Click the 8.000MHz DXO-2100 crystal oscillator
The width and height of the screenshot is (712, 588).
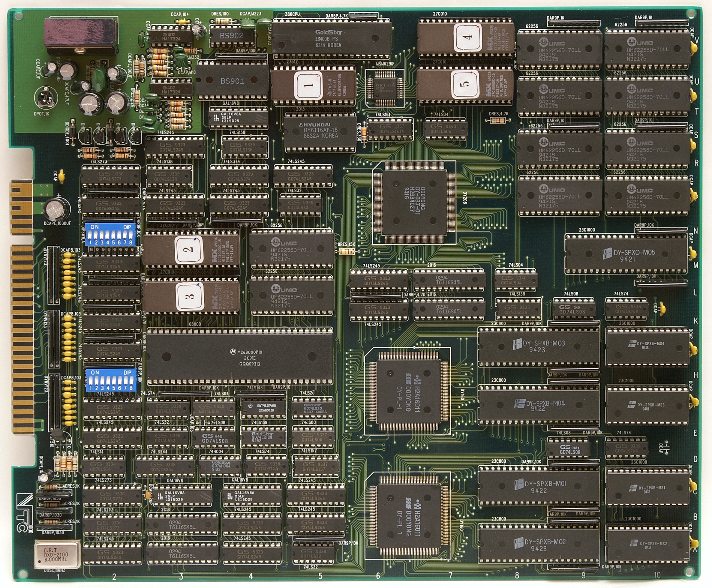[58, 555]
